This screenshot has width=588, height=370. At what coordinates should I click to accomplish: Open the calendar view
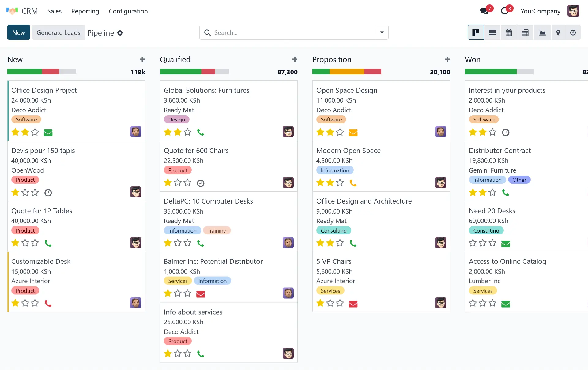509,32
